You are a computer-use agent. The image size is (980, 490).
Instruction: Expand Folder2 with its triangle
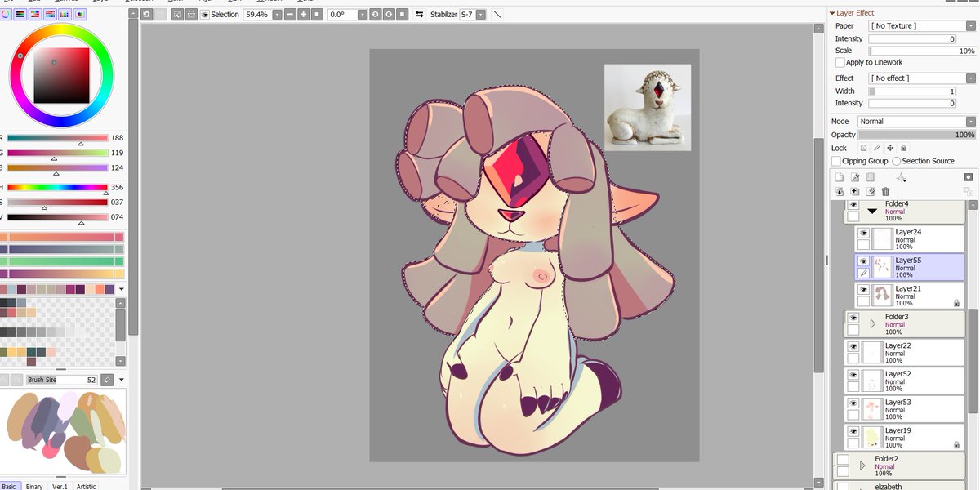pos(862,466)
